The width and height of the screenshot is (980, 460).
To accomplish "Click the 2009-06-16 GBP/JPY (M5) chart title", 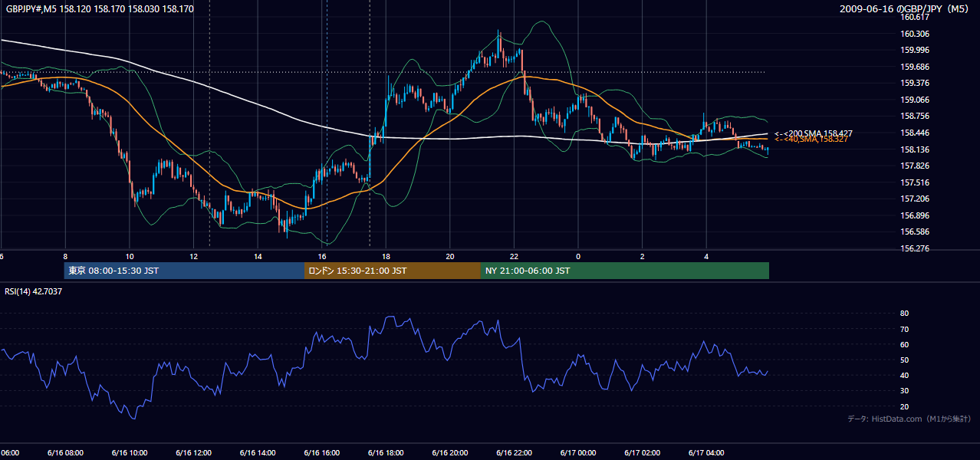I will pyautogui.click(x=905, y=8).
